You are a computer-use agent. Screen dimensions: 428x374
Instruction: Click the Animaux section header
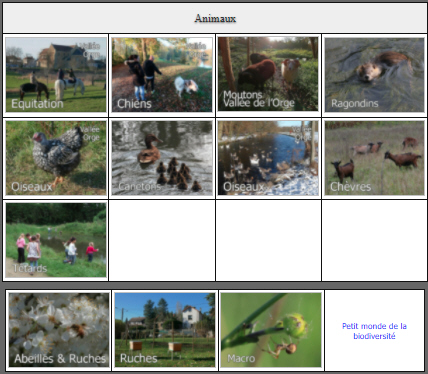click(x=215, y=18)
